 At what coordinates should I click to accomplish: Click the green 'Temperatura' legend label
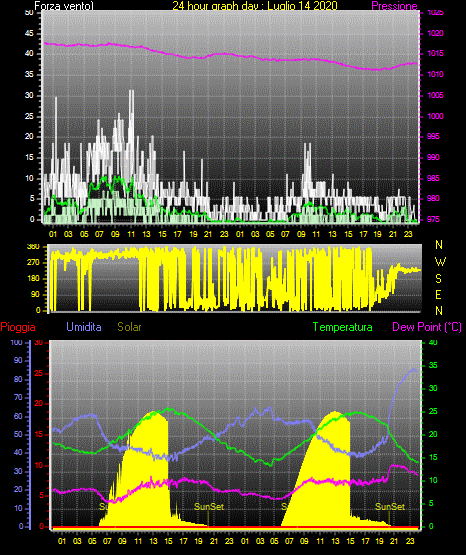coord(343,327)
